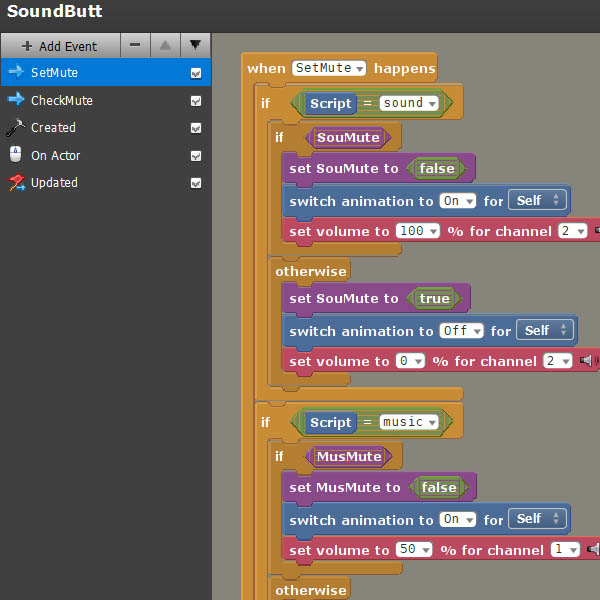Click the false value in set SouMute block

(x=438, y=168)
